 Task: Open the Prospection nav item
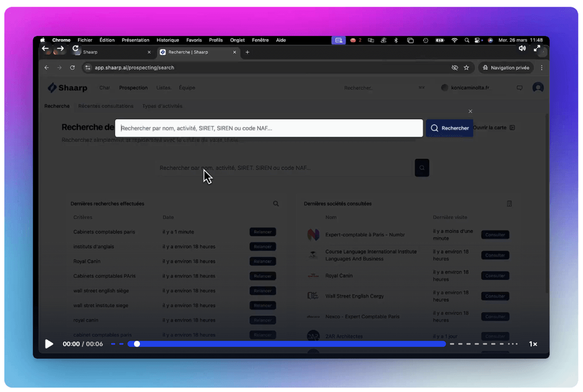(133, 88)
